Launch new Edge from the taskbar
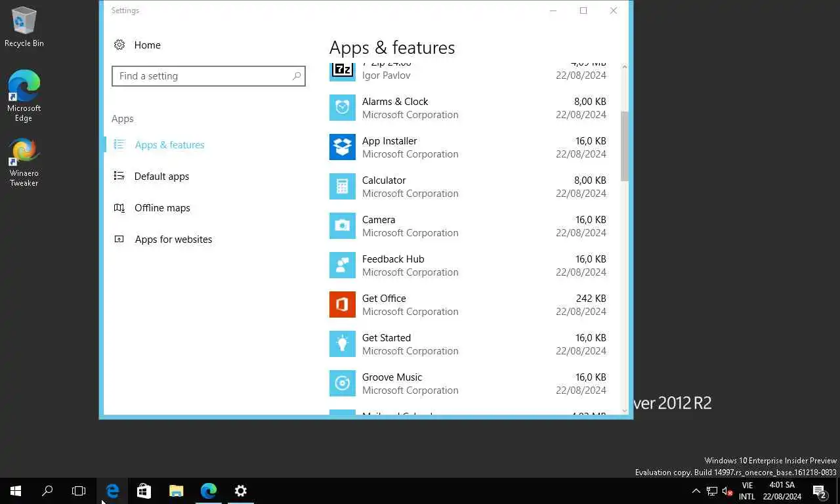The width and height of the screenshot is (840, 504). (209, 491)
